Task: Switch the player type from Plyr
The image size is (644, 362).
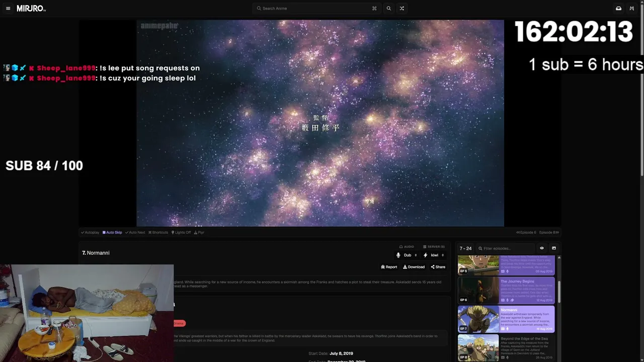Action: pos(199,232)
